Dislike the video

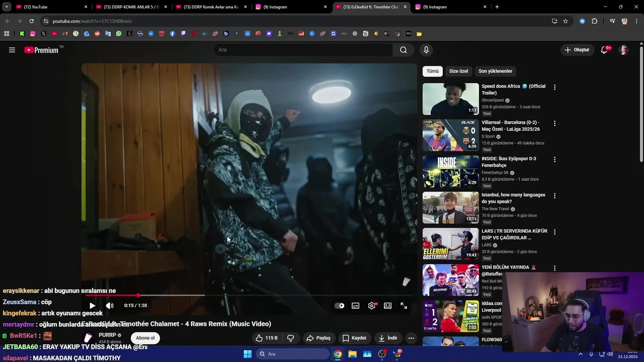click(291, 338)
